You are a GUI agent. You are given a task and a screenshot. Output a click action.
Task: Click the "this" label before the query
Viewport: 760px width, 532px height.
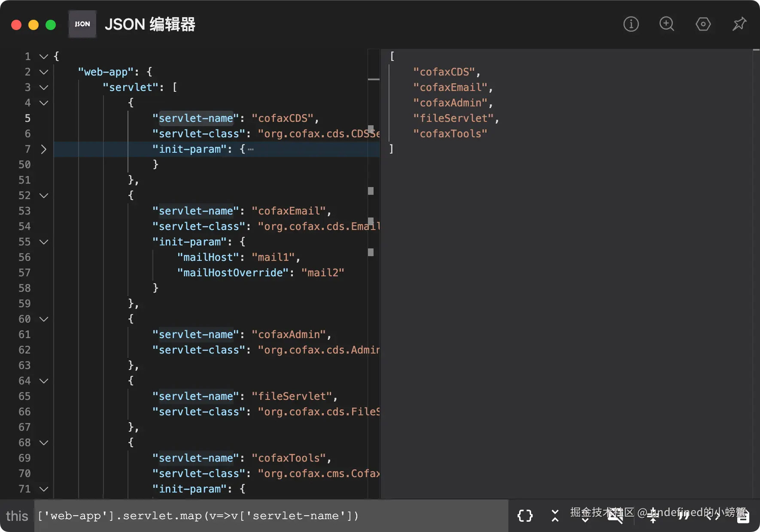(17, 516)
